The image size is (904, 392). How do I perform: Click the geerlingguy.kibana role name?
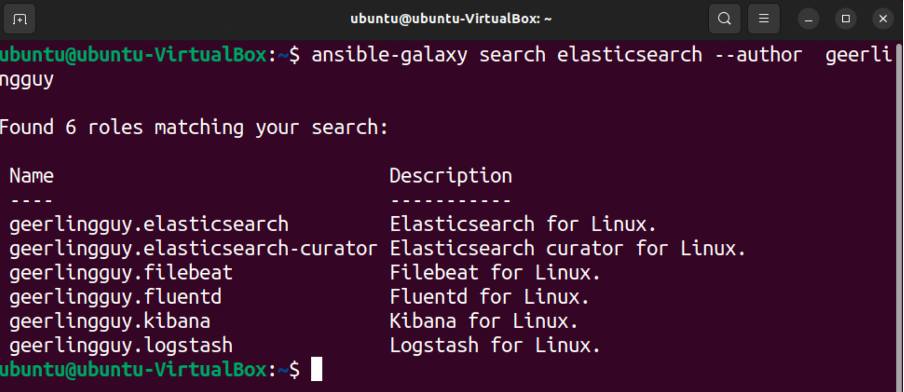[110, 322]
